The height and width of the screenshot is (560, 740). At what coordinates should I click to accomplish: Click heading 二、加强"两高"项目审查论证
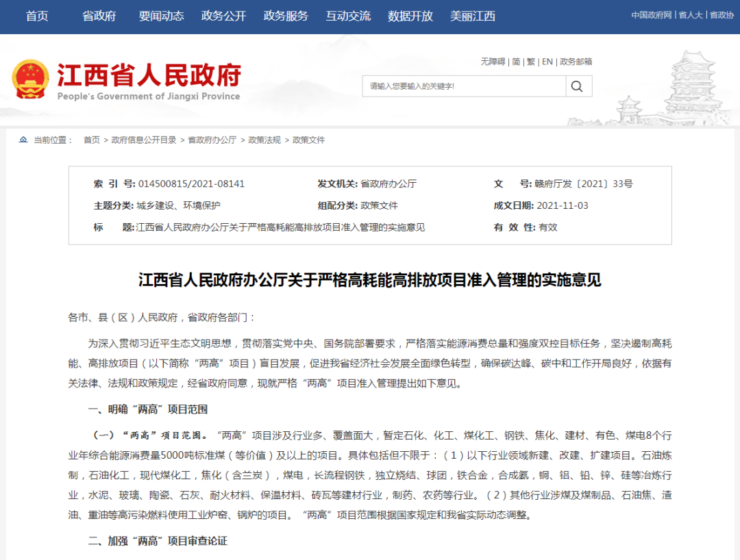pyautogui.click(x=158, y=541)
